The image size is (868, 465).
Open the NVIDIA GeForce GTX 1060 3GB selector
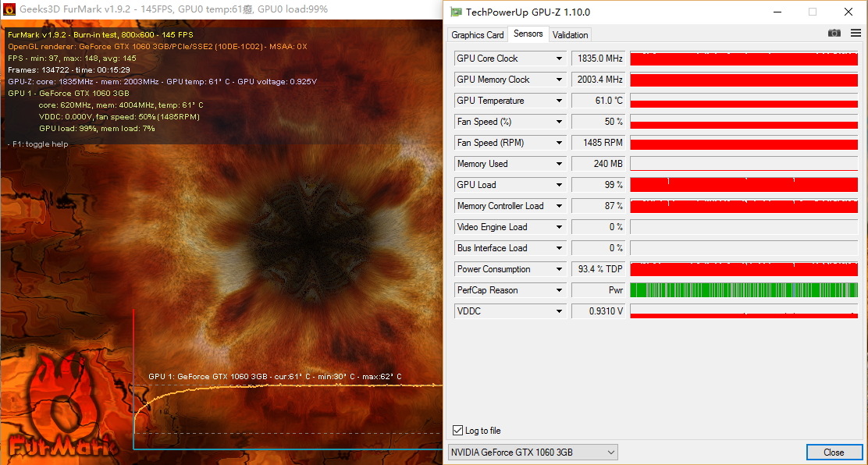click(532, 453)
